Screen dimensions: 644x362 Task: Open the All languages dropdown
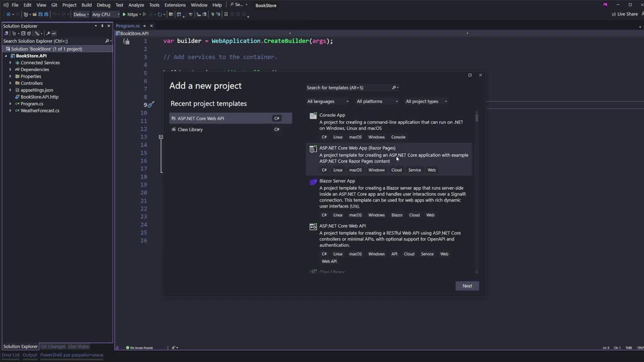328,102
